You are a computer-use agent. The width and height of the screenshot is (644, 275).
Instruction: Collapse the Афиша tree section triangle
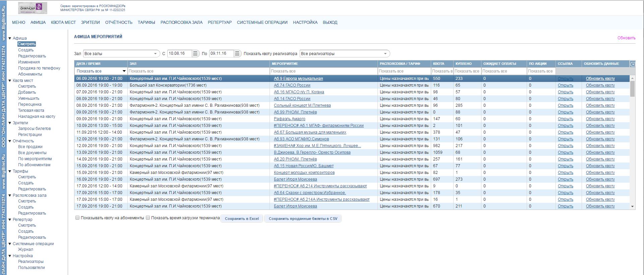(10, 38)
